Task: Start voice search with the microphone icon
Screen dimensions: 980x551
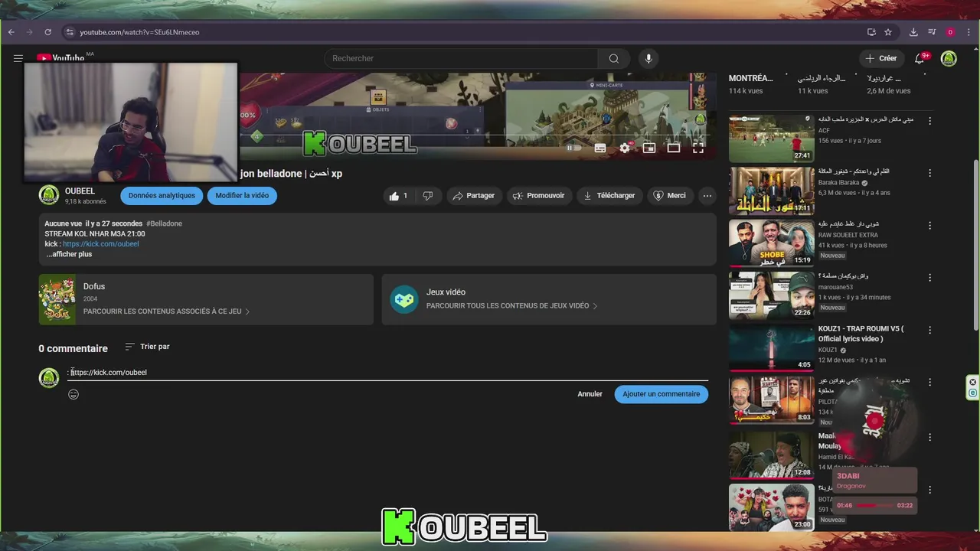Action: [x=648, y=58]
